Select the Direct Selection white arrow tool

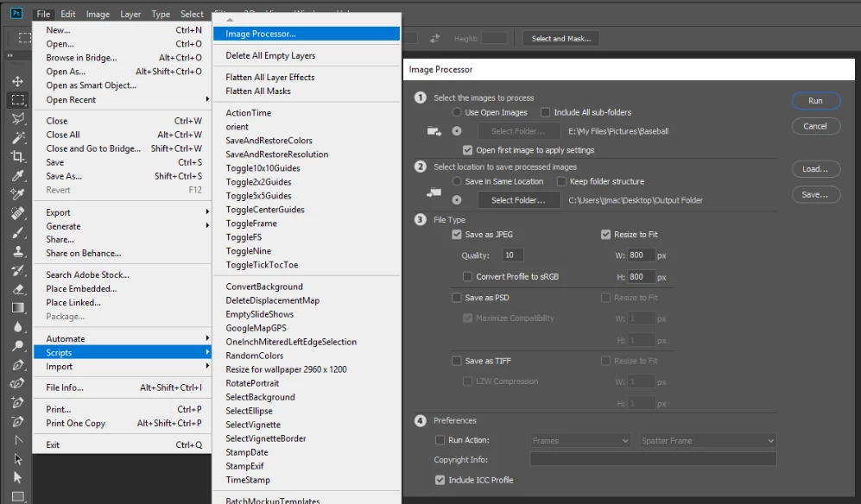tap(17, 477)
